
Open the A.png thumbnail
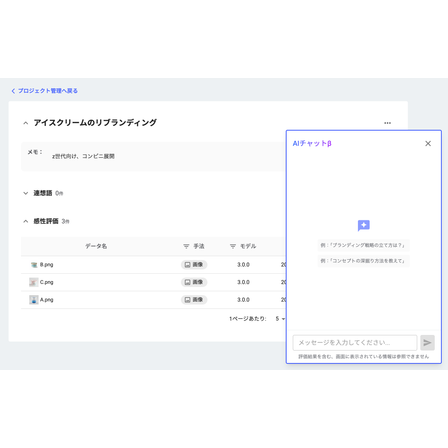[x=34, y=300]
